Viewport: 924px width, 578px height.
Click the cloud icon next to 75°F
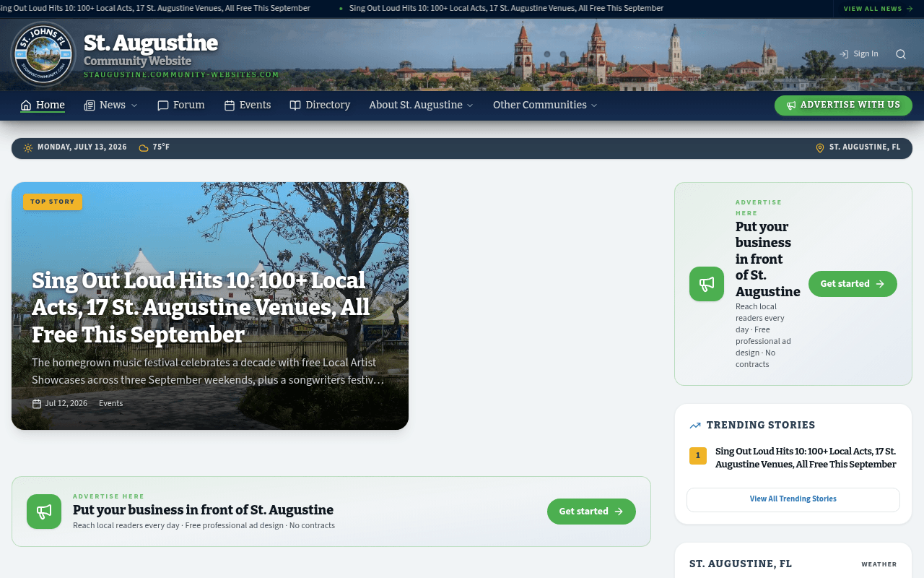144,148
